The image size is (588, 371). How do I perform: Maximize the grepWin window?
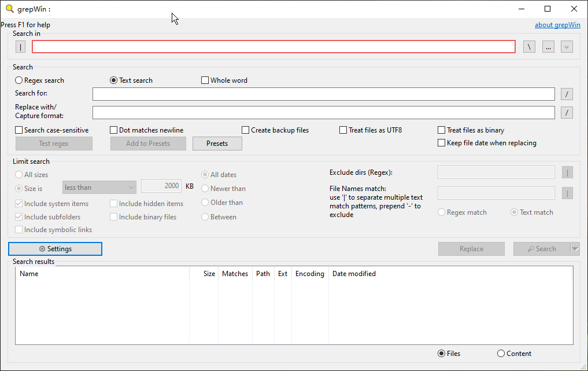548,9
